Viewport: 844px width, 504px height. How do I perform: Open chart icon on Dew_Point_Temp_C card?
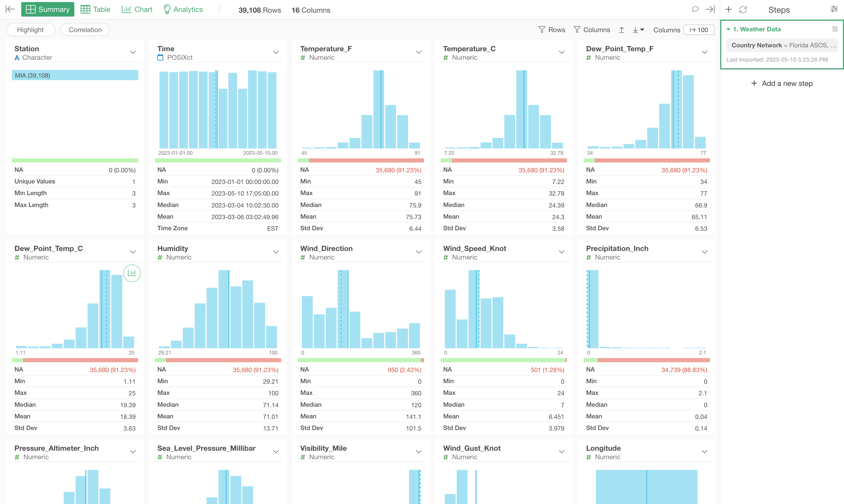click(x=132, y=273)
